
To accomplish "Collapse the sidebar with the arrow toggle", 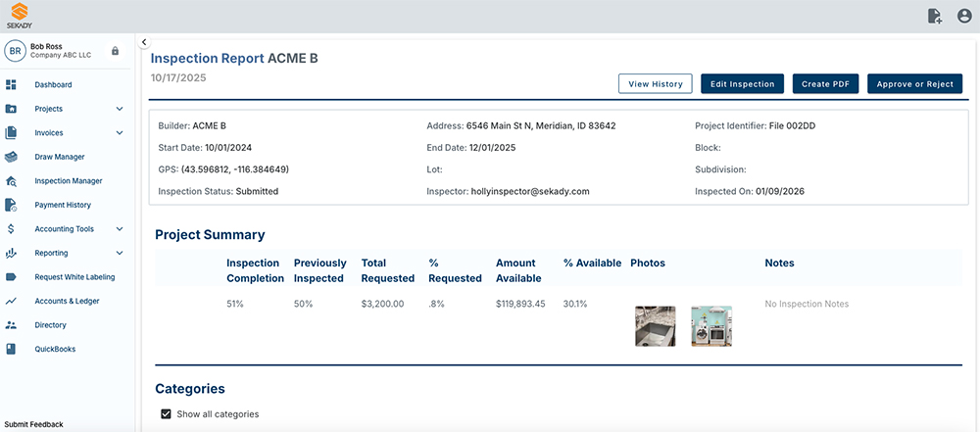I will click(x=143, y=42).
